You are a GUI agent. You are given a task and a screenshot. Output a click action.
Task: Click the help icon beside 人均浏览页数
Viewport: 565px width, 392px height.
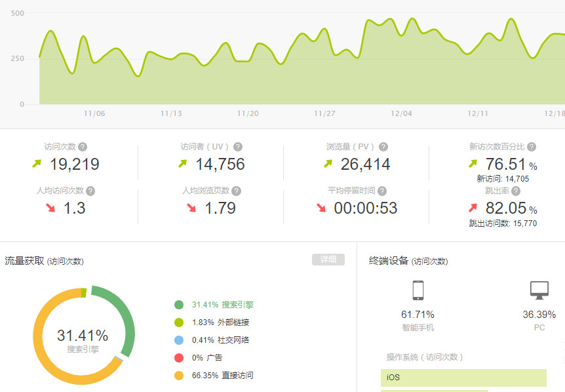[237, 191]
